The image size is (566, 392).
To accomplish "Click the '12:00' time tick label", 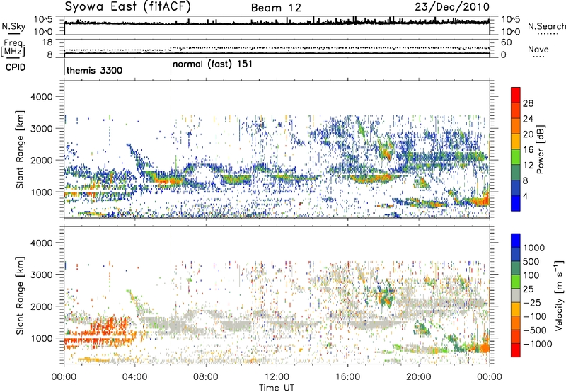I will (277, 377).
